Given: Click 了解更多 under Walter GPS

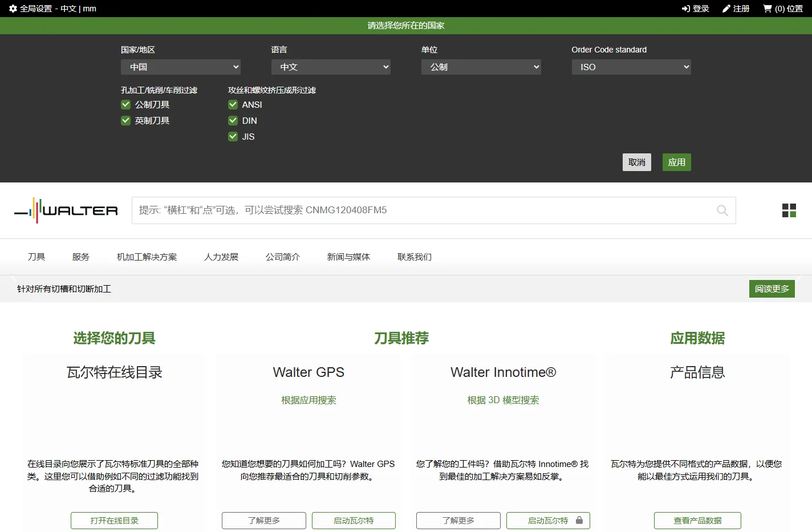Looking at the screenshot, I should point(264,521).
